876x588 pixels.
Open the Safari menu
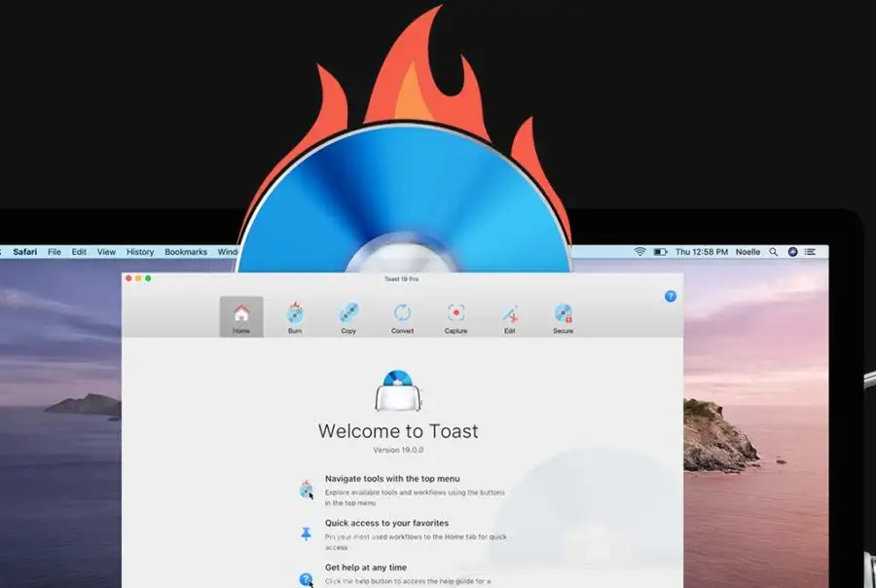click(25, 252)
